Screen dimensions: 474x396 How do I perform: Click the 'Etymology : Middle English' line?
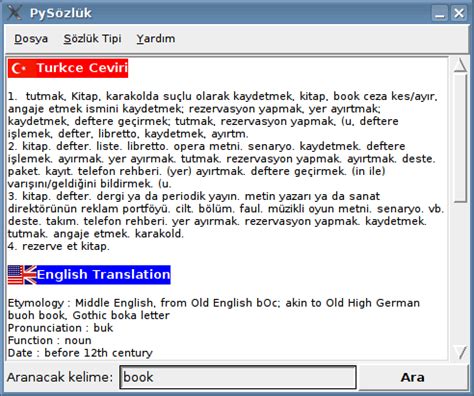point(214,303)
